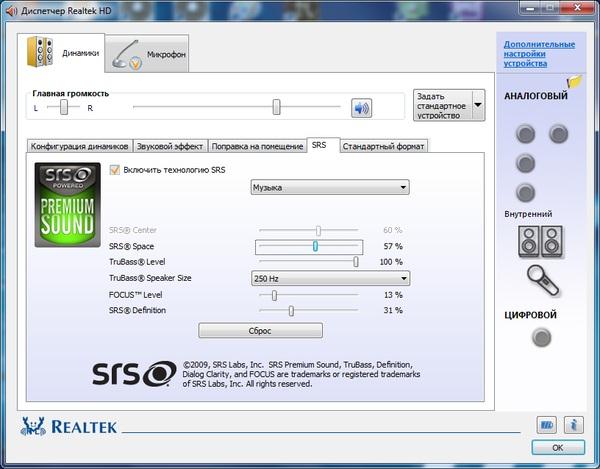Open the yellow folder connector settings icon

(x=574, y=81)
